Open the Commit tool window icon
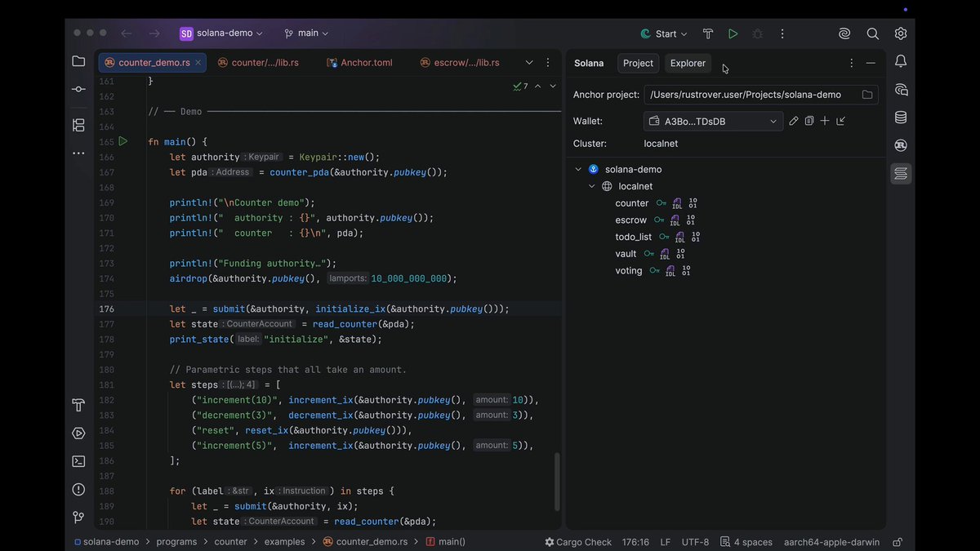This screenshot has height=551, width=980. pyautogui.click(x=78, y=89)
